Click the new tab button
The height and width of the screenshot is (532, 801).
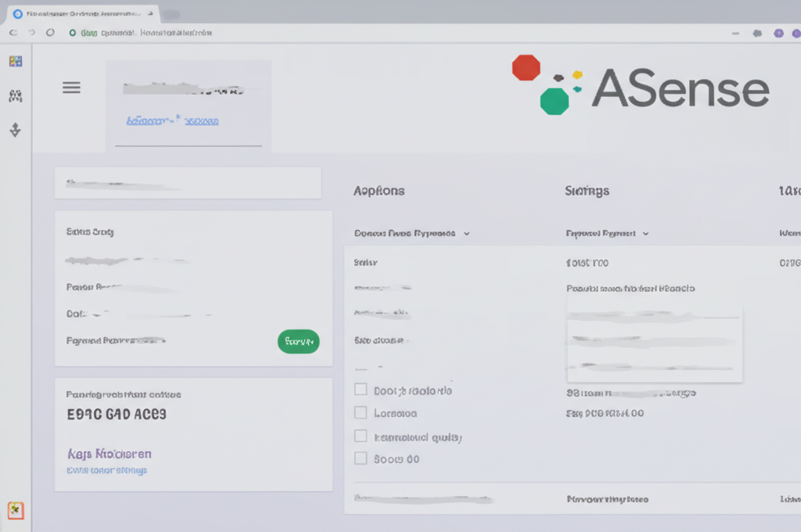[171, 14]
